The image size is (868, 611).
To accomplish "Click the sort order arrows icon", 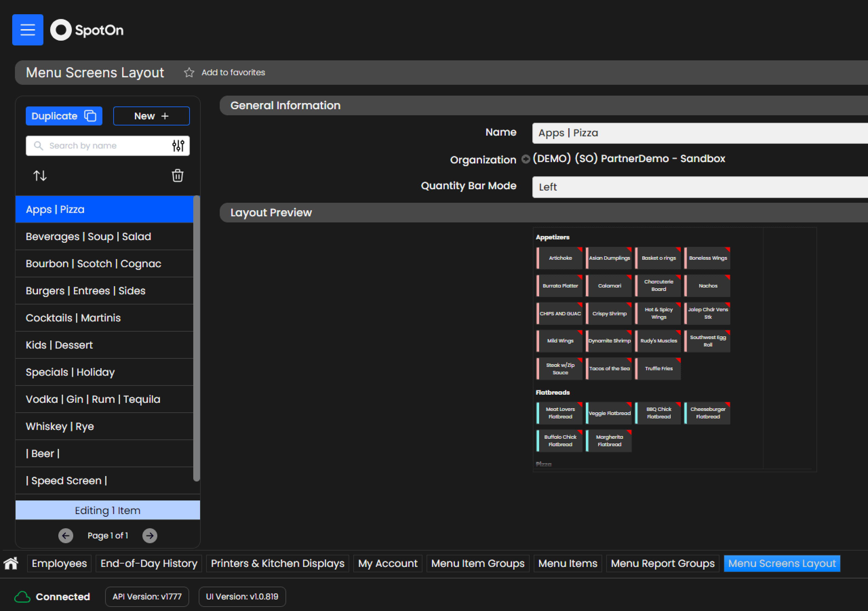I will [40, 175].
